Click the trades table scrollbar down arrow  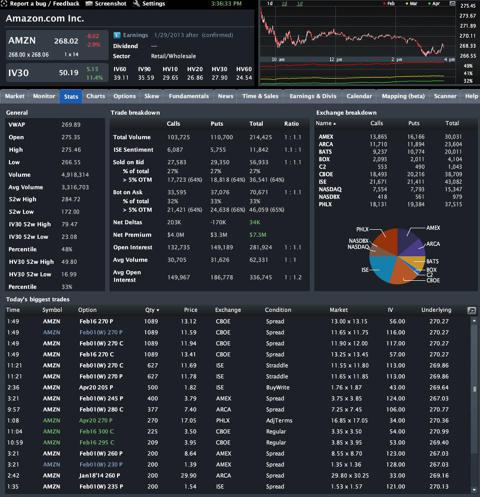click(x=474, y=490)
